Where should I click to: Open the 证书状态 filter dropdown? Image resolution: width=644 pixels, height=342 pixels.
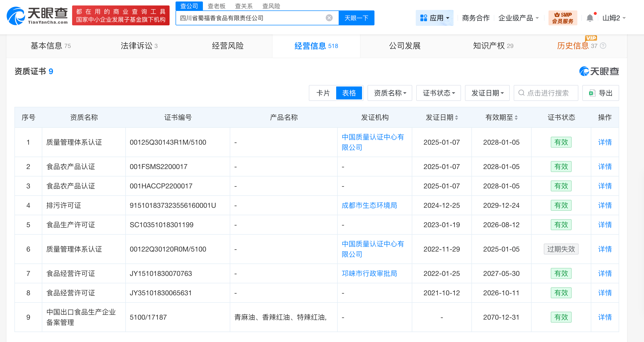[x=438, y=93]
